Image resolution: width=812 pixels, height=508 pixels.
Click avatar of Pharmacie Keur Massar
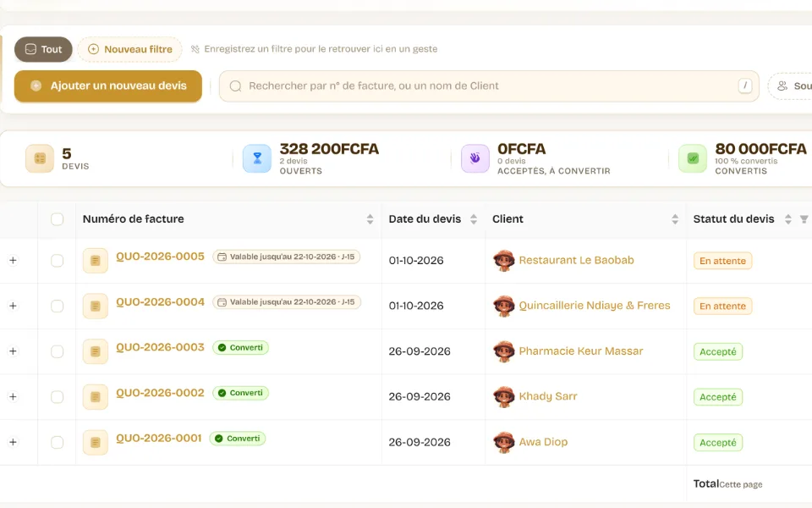pyautogui.click(x=504, y=351)
